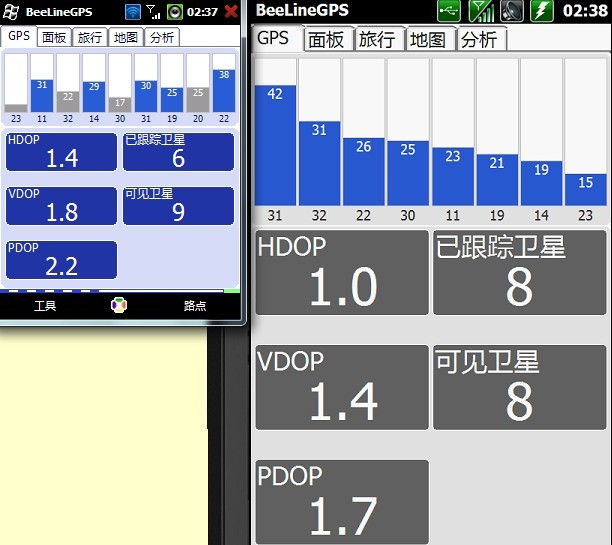
Task: Click satellite 22 bar showing 26 in right window
Action: coord(363,171)
